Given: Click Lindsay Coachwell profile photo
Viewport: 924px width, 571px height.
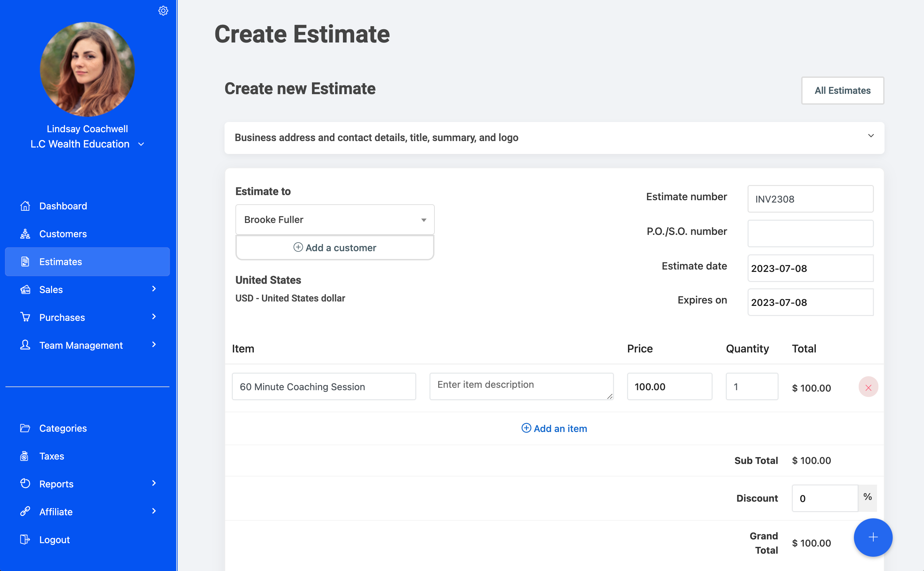Looking at the screenshot, I should click(87, 69).
